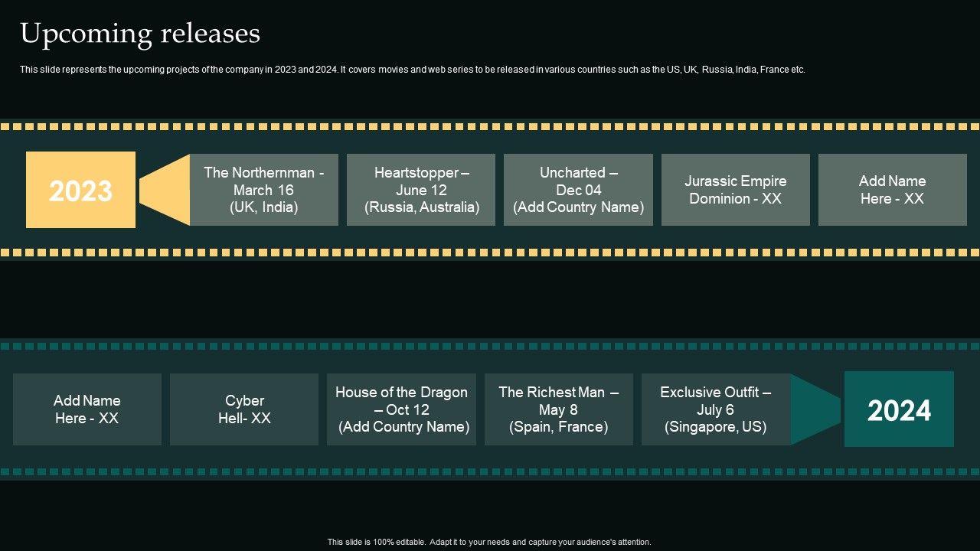Click 'House of the Dragon – Oct 12' box
The width and height of the screenshot is (980, 551).
coord(401,409)
